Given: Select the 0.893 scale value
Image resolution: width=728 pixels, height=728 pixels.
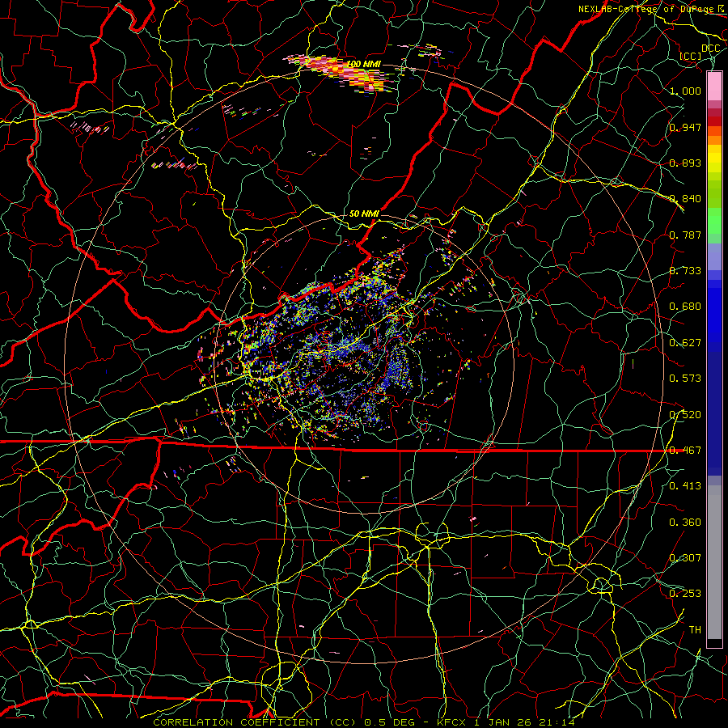Looking at the screenshot, I should [x=685, y=163].
